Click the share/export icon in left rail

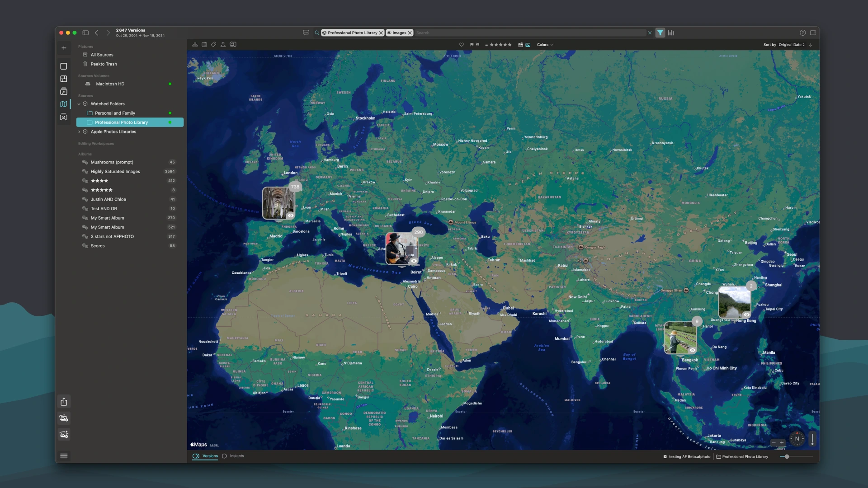(x=64, y=402)
